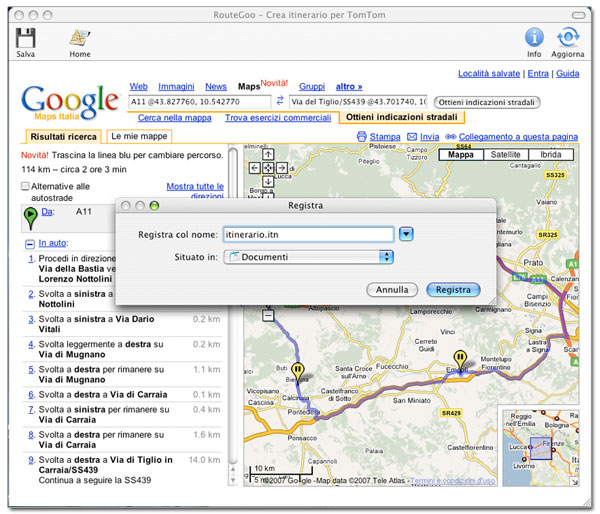The height and width of the screenshot is (514, 600).
Task: Switch to the Risultati ricerca tab
Action: coord(64,137)
